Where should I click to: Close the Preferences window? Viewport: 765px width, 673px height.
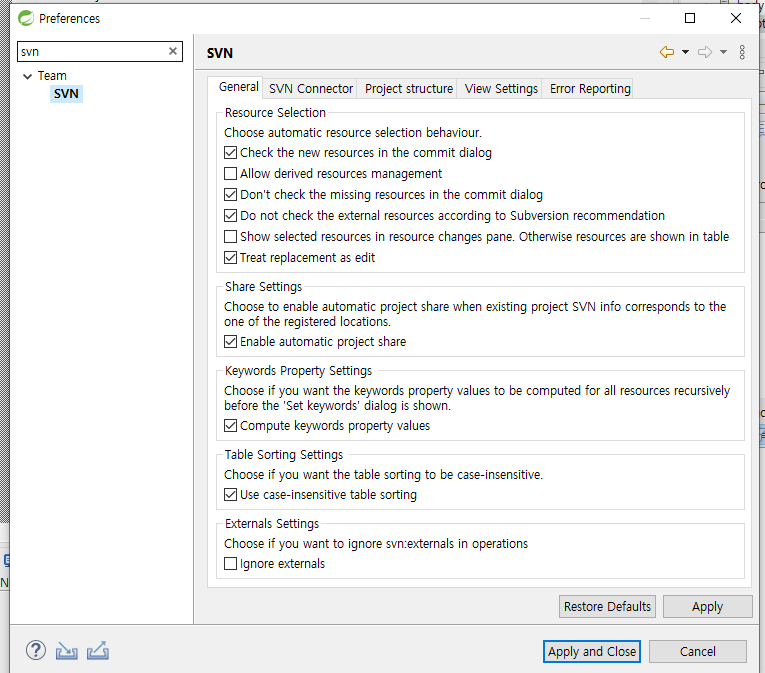pyautogui.click(x=736, y=18)
